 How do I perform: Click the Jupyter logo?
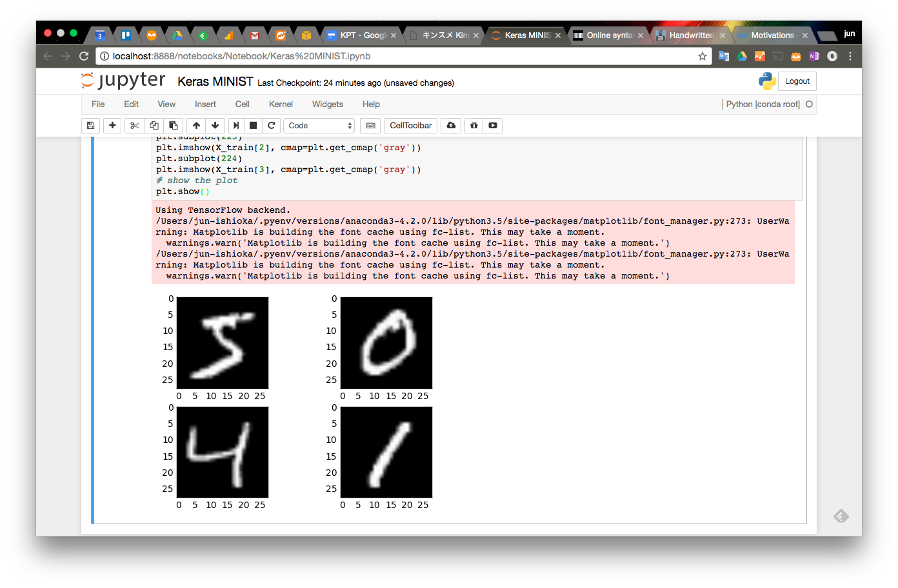[x=123, y=81]
